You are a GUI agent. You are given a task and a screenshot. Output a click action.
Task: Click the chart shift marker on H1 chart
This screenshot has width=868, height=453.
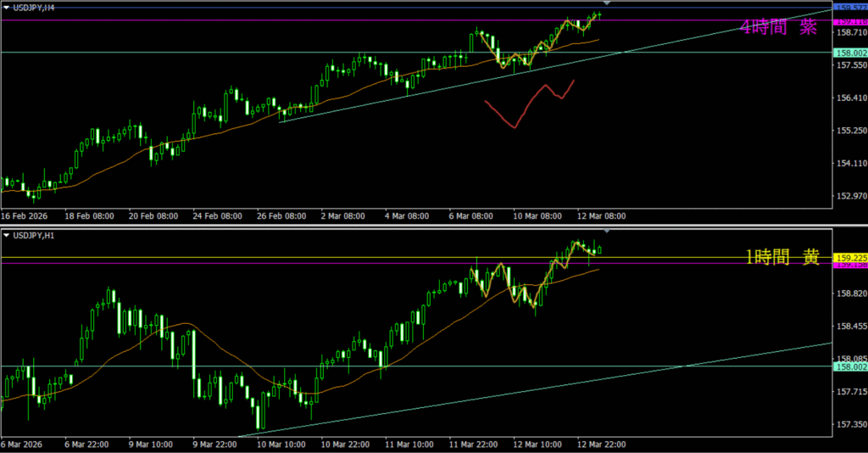606,232
